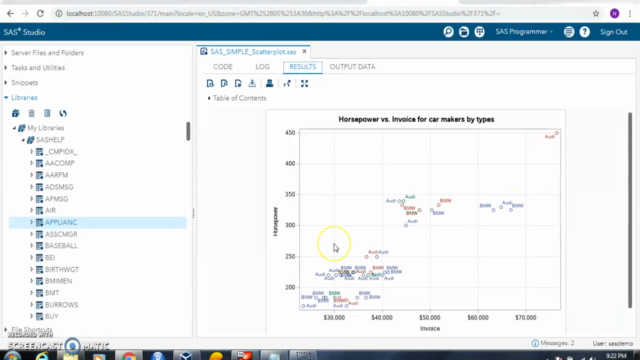Open the SAS Programmer dropdown
640x360 pixels.
524,32
